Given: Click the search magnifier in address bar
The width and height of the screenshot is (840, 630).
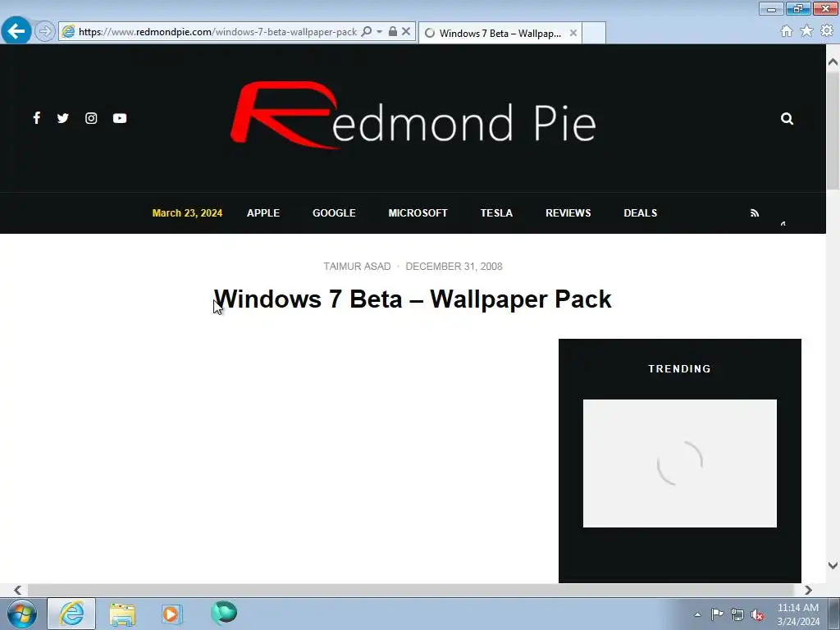Looking at the screenshot, I should (x=367, y=32).
